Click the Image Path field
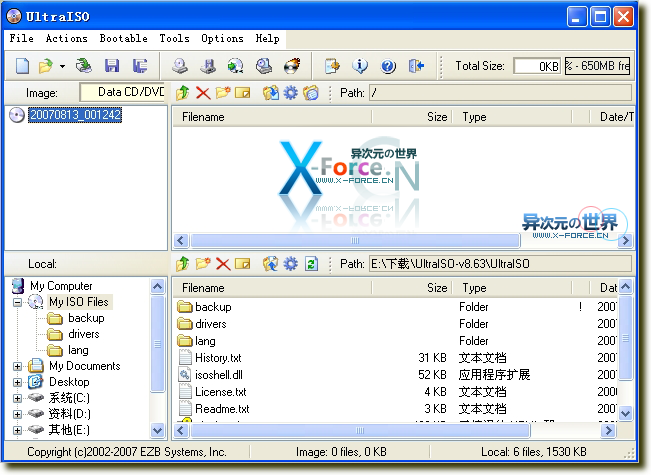Viewport: 651px width, 475px height. pyautogui.click(x=500, y=92)
